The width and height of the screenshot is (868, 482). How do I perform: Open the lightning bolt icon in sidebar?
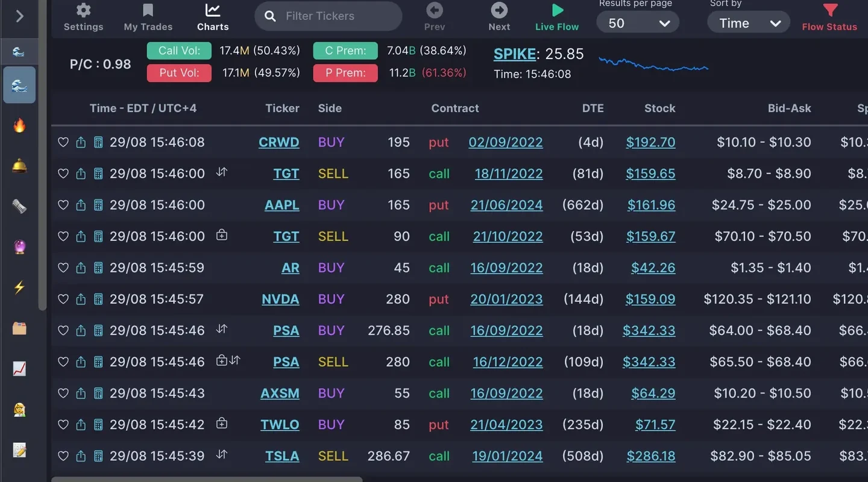tap(19, 287)
